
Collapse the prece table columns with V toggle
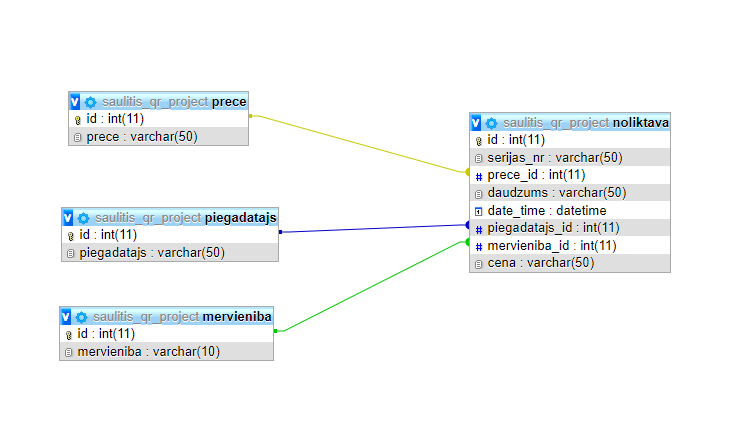click(75, 102)
